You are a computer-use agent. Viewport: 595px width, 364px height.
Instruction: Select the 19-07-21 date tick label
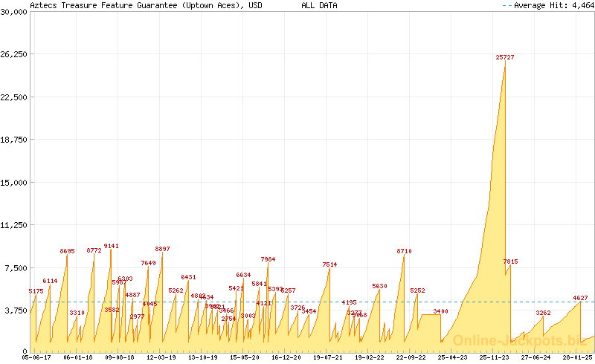[327, 357]
